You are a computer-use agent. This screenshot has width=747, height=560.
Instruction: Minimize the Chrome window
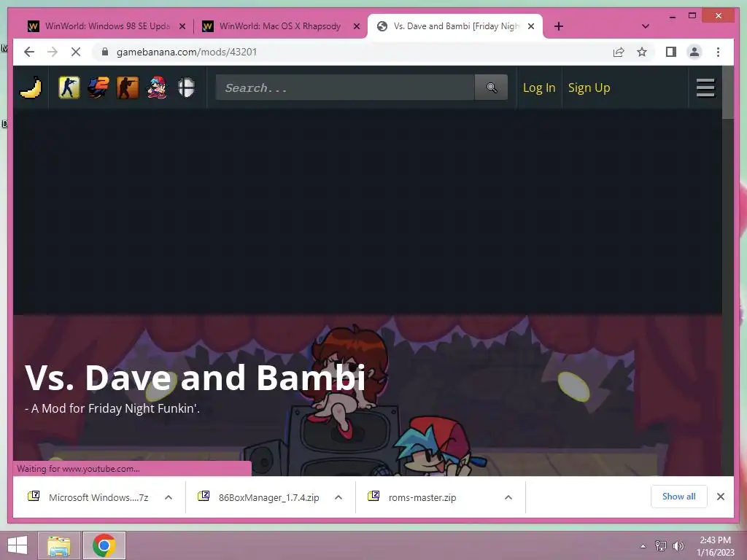point(672,16)
